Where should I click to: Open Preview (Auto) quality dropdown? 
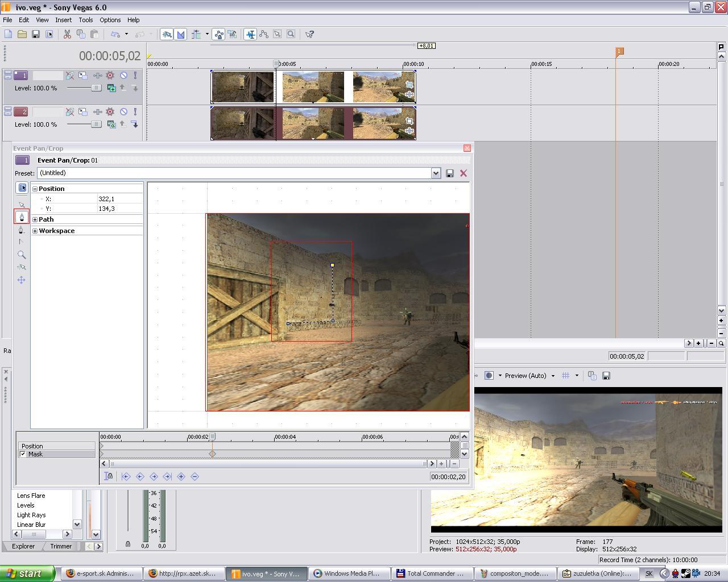pyautogui.click(x=552, y=376)
